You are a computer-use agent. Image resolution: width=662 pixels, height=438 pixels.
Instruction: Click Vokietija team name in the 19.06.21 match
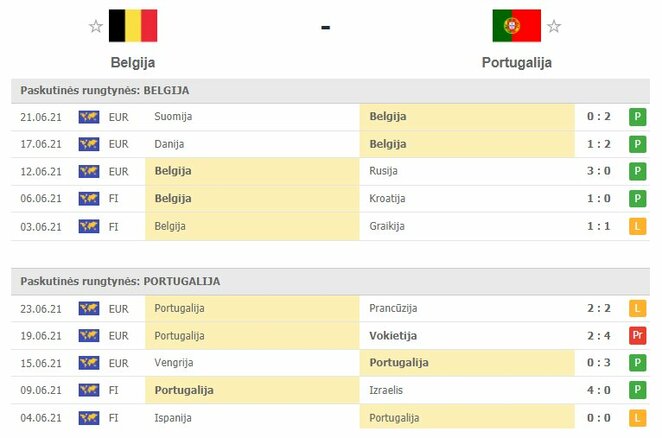point(393,336)
